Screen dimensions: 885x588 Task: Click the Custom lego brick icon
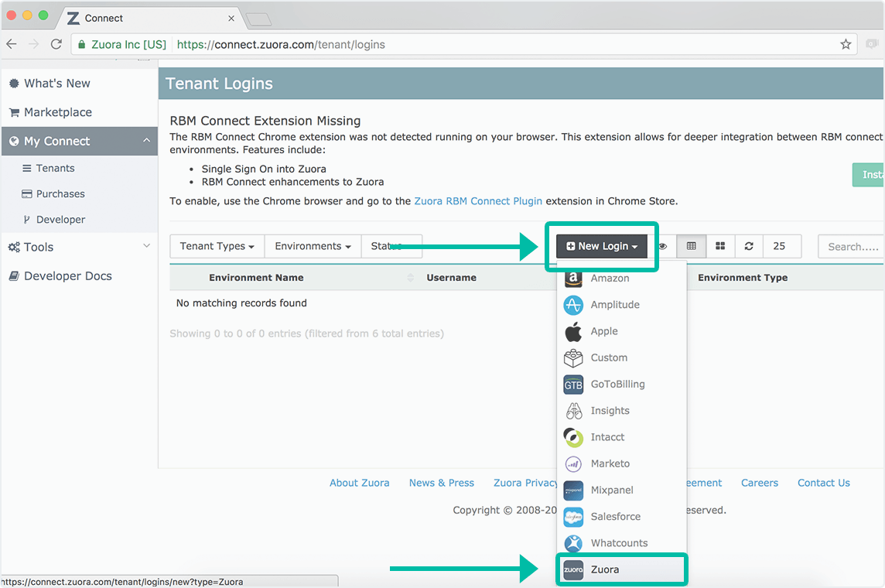pos(573,357)
